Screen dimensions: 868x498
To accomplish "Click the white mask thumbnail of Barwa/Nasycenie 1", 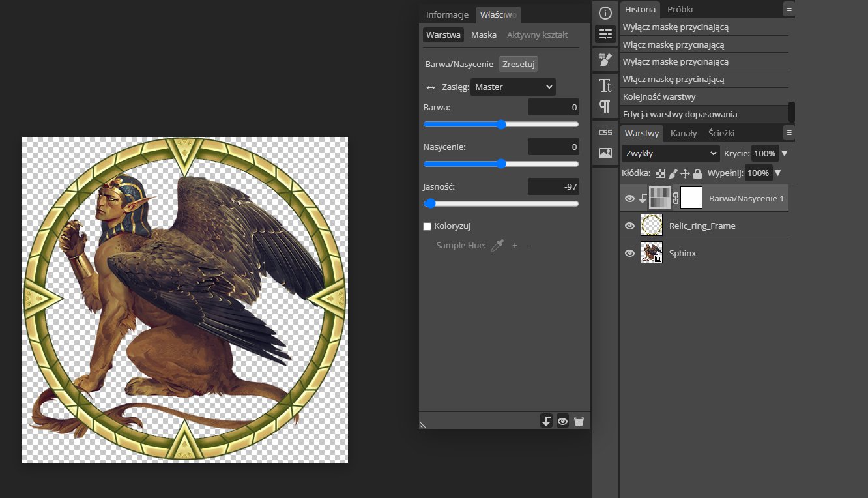I will click(691, 198).
